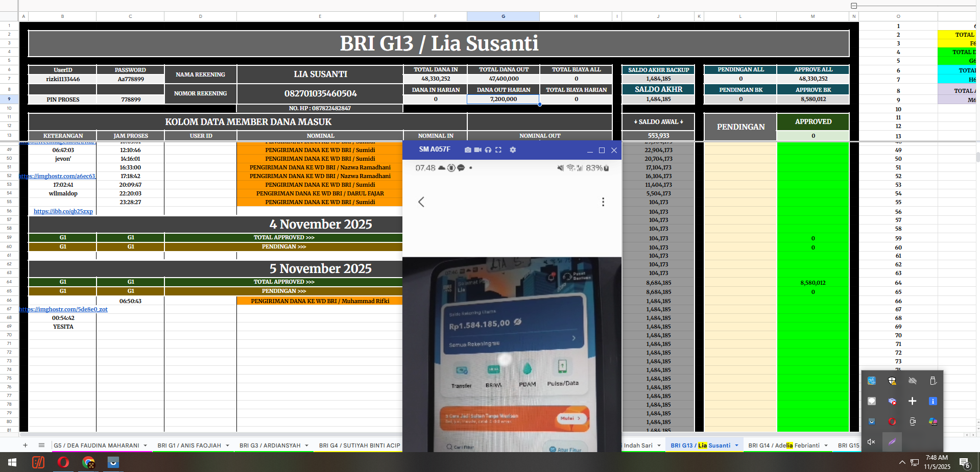Select the BRI G13 / Lia Susanti tab
The height and width of the screenshot is (472, 980).
700,445
